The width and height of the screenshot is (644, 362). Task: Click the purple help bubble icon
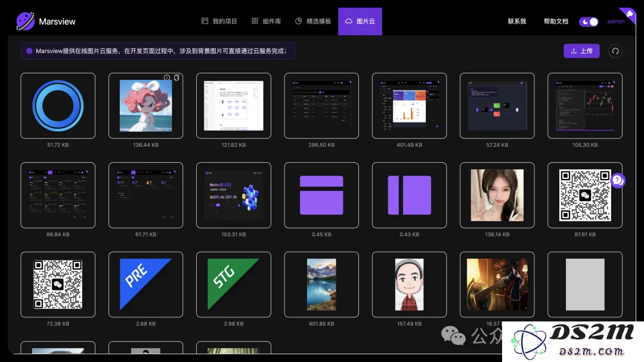click(x=618, y=180)
